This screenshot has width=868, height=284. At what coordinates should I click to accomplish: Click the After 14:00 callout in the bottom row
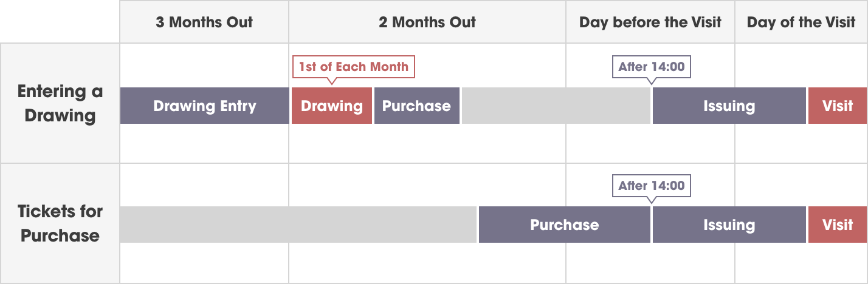coord(651,186)
